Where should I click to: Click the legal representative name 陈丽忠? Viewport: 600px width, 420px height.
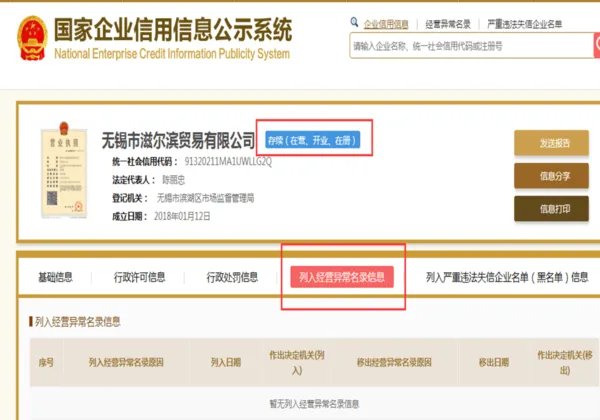coord(174,180)
